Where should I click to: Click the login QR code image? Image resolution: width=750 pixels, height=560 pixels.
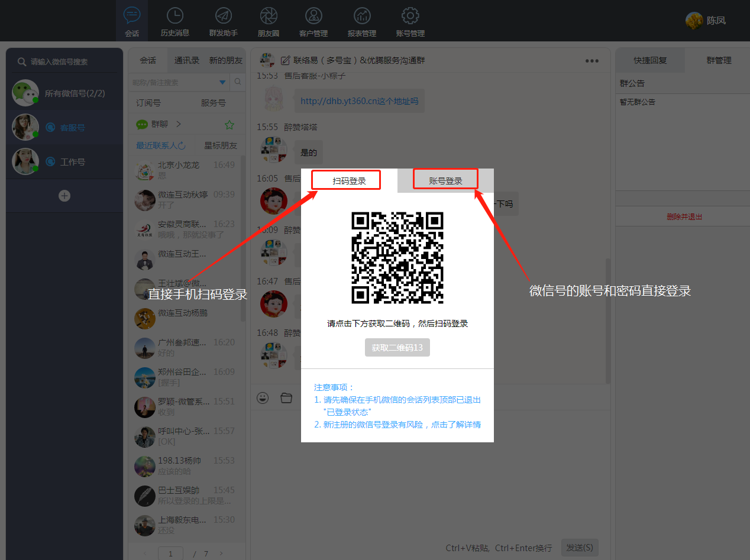click(x=397, y=258)
